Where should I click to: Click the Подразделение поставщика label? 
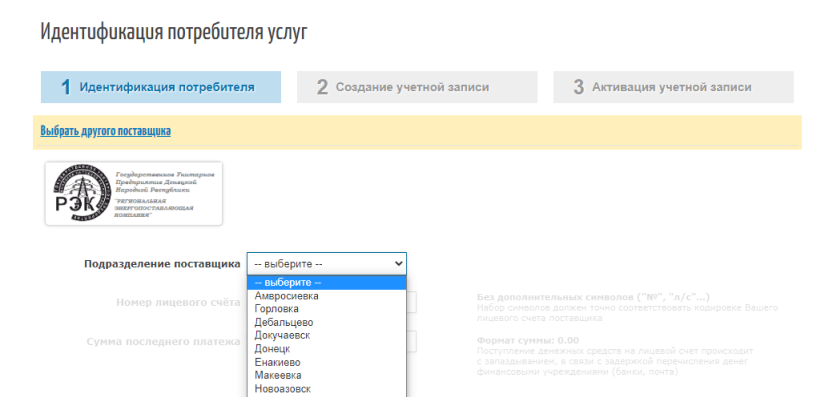162,264
